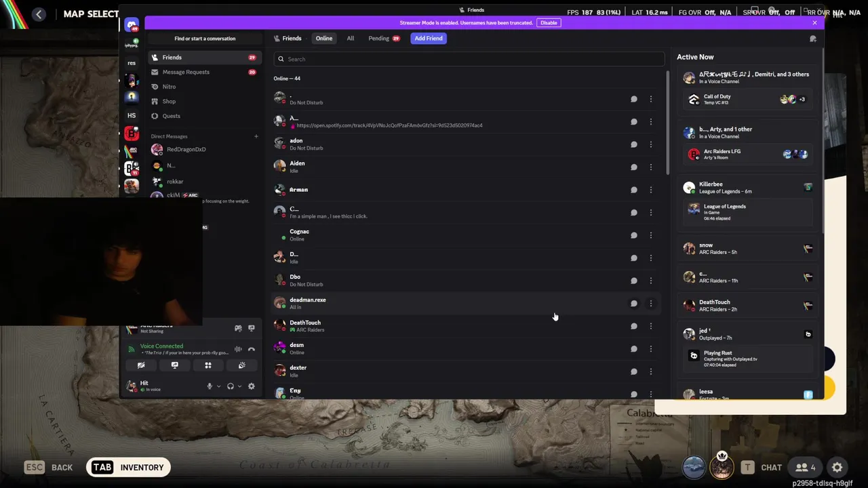The image size is (868, 488).
Task: Open more options for adon
Action: point(651,144)
